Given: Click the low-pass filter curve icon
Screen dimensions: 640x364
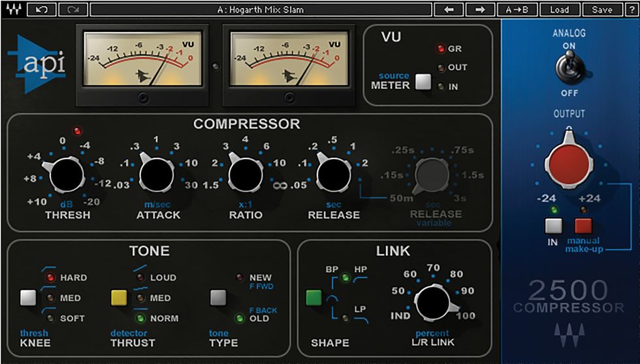Looking at the screenshot, I should tap(360, 320).
